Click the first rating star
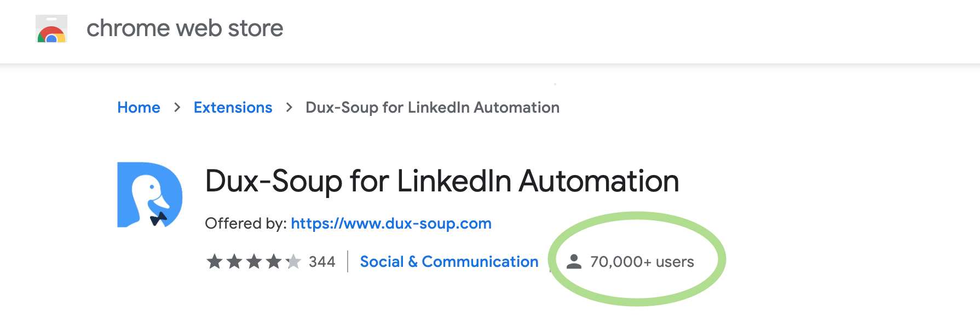This screenshot has width=980, height=315. (x=215, y=261)
